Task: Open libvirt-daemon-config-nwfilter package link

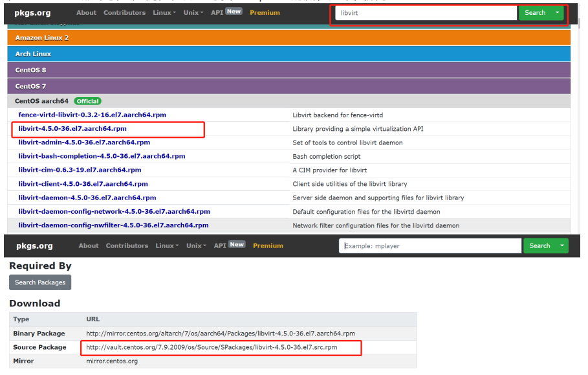Action: tap(113, 225)
